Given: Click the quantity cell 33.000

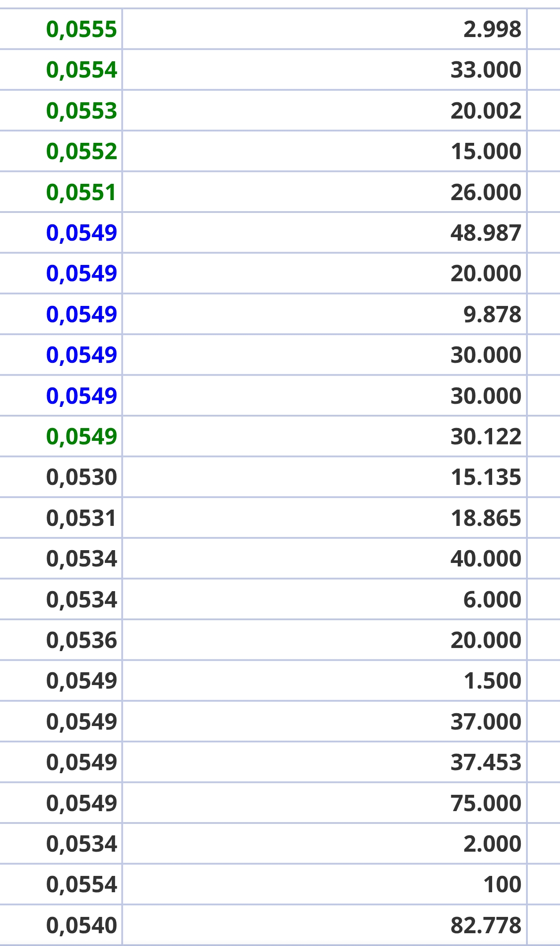Looking at the screenshot, I should [486, 70].
